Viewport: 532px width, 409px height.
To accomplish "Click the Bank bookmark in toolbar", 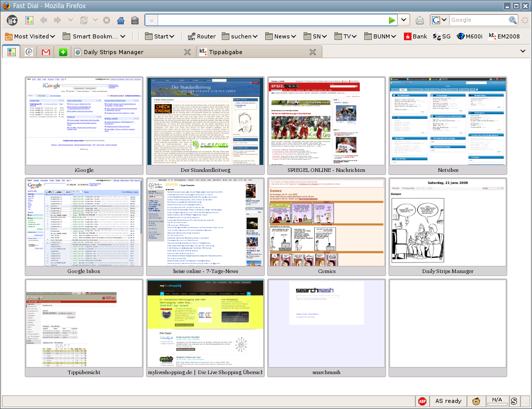I will 415,36.
